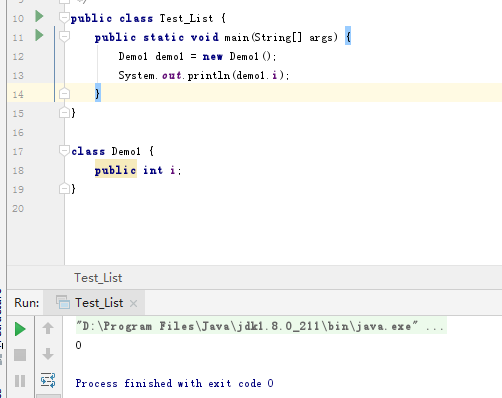
Task: Click Test_List breadcrumb below editor
Action: 98,278
